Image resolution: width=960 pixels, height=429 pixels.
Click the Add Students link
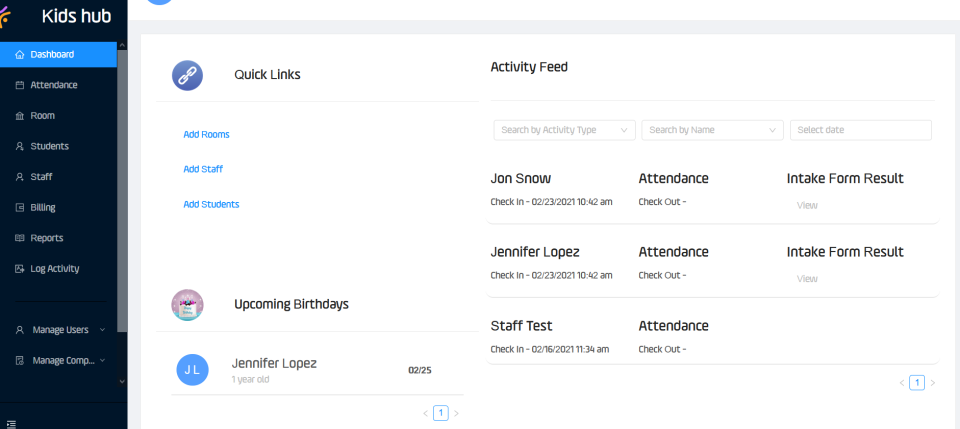click(x=211, y=204)
